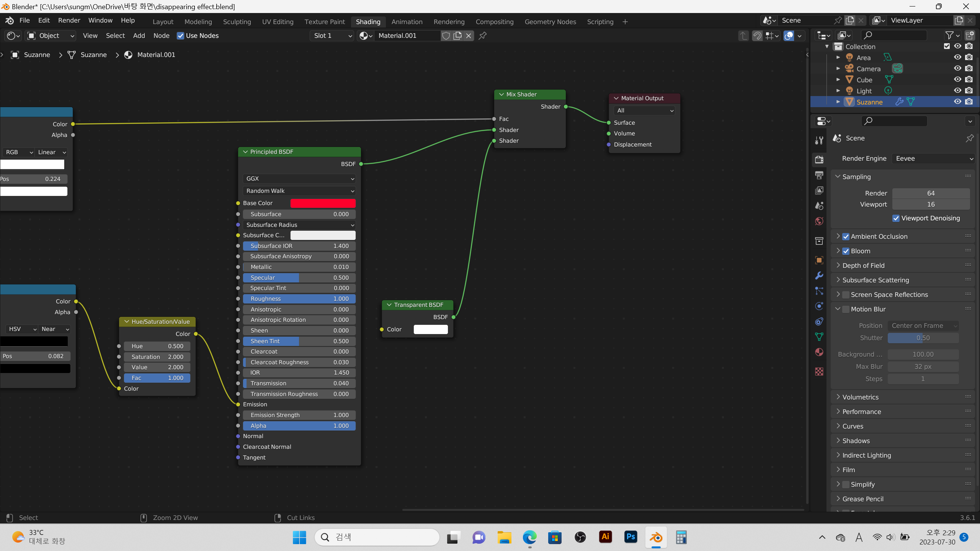Uncheck the Use Nodes checkbox

click(180, 36)
